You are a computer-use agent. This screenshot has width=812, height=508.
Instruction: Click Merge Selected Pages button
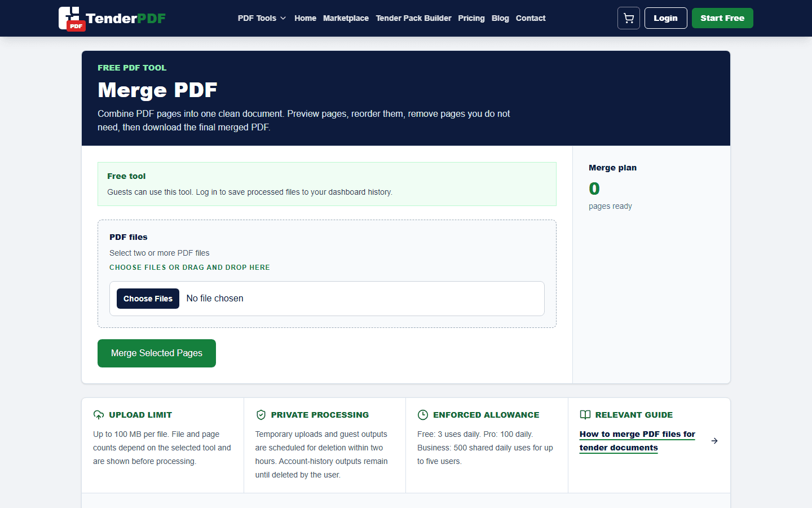point(157,353)
